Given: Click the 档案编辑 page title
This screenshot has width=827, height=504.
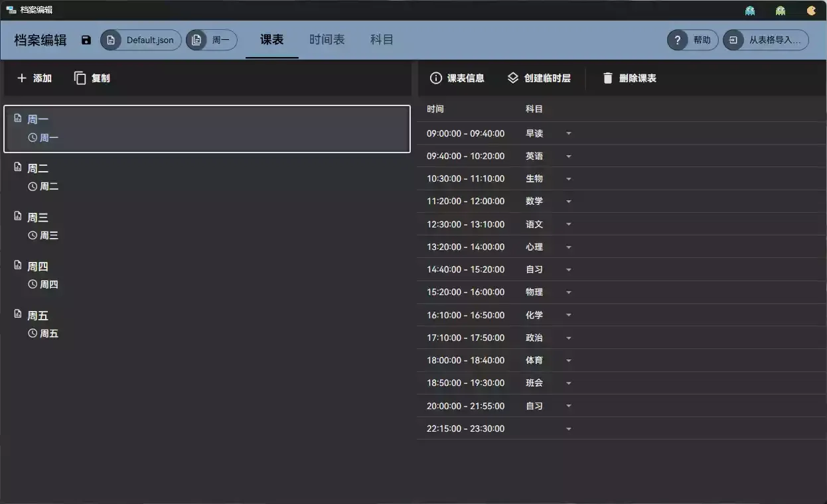Looking at the screenshot, I should coord(40,40).
